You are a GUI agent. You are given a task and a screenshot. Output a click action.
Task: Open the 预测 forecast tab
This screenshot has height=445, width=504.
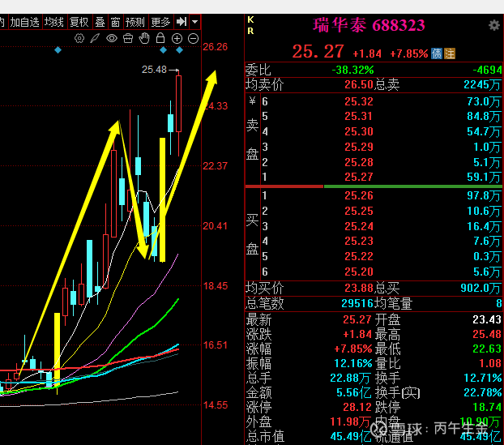click(135, 22)
